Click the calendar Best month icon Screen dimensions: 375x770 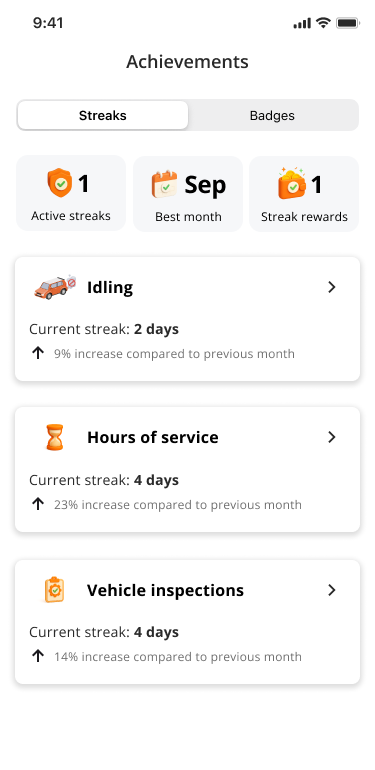pos(164,184)
